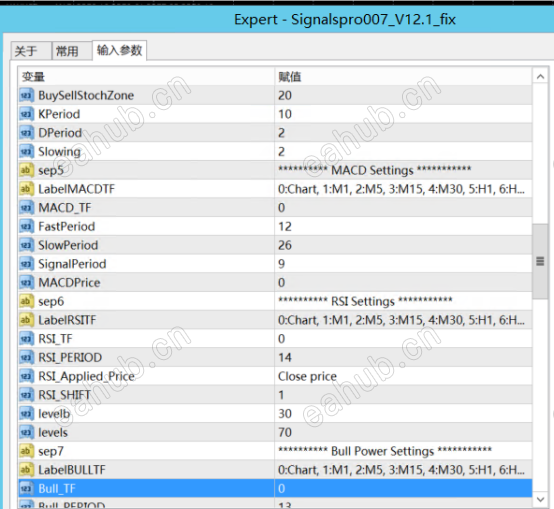Edit the SlowPeriod value 26
The image size is (554, 509).
click(403, 245)
